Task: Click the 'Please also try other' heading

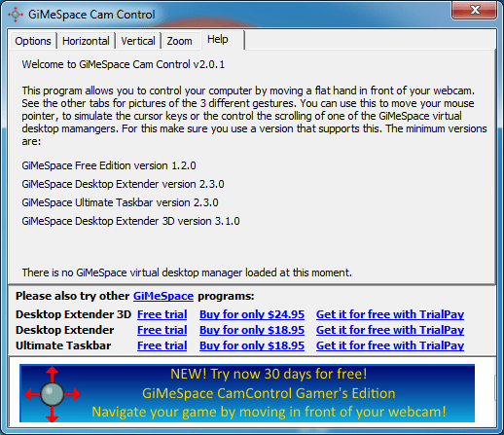Action: coord(73,296)
